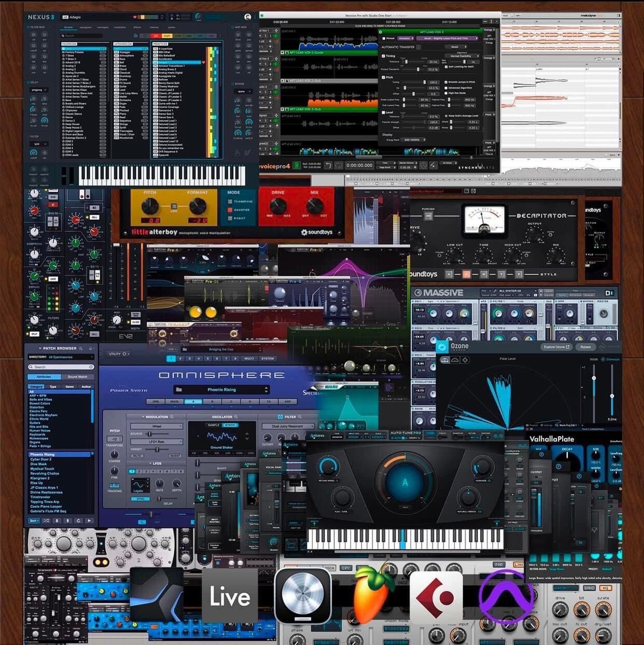This screenshot has width=644, height=645.
Task: Open Omnisphere Directory dropdown
Action: (x=61, y=357)
